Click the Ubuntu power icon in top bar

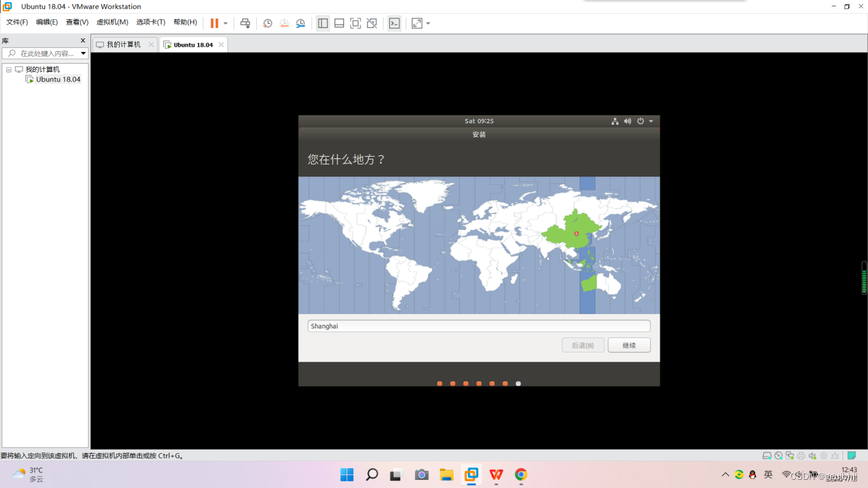point(641,121)
